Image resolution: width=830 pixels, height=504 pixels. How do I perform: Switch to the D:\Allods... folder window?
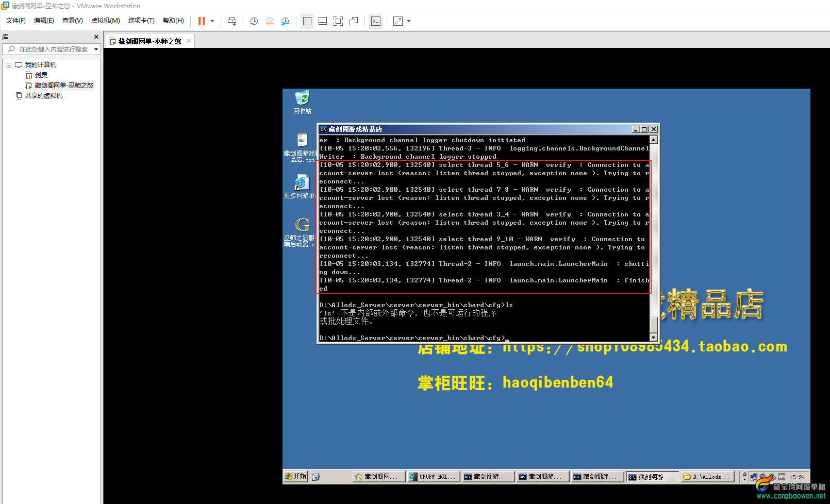tap(707, 477)
